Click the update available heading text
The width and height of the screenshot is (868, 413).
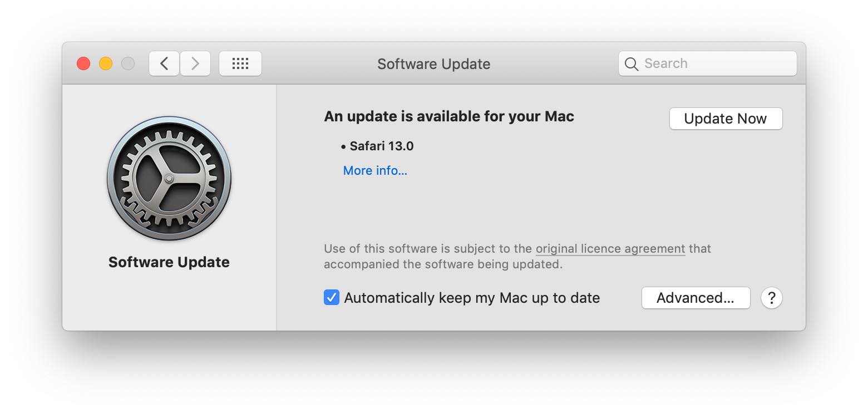pos(449,116)
